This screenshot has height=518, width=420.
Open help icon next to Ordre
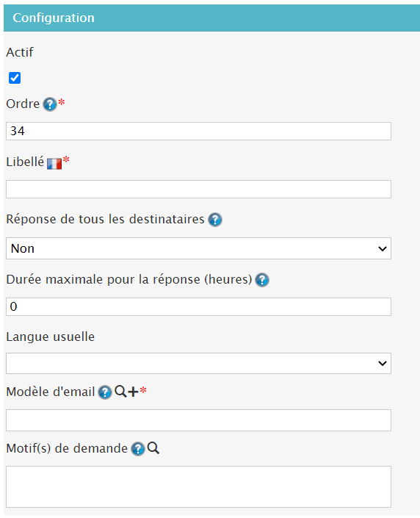(x=50, y=104)
